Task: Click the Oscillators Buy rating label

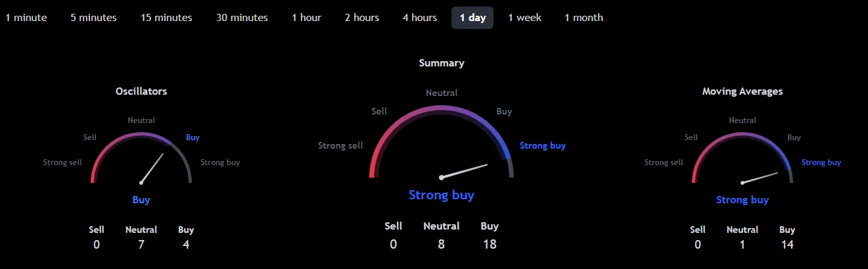Action: click(141, 200)
